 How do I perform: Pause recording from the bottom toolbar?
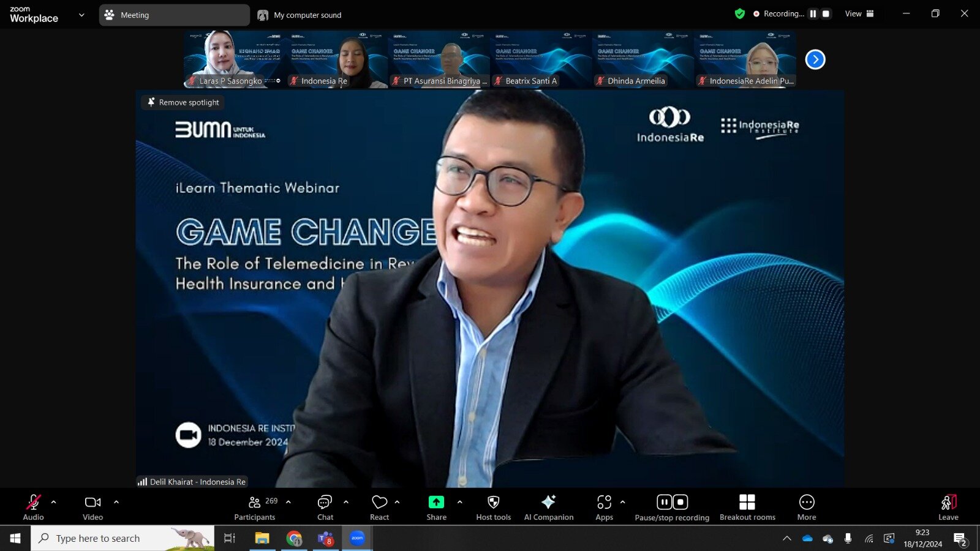[664, 502]
